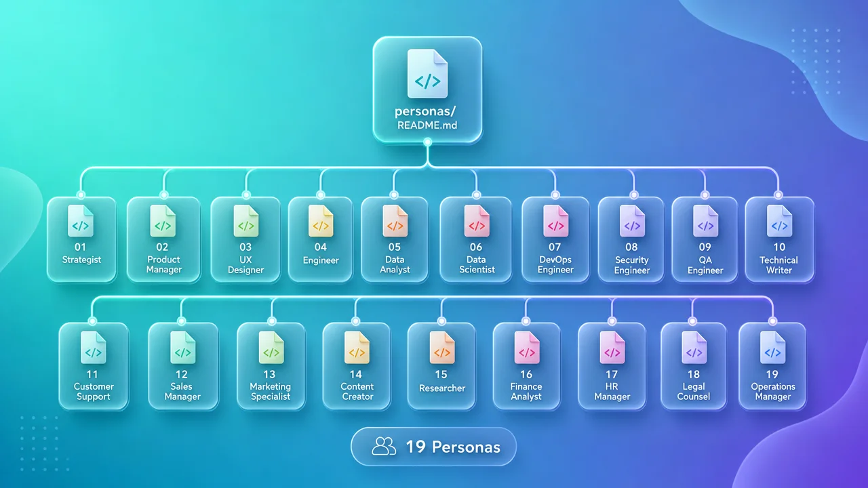The width and height of the screenshot is (868, 488).
Task: Select the 19 Operations Manager file icon
Action: point(772,348)
